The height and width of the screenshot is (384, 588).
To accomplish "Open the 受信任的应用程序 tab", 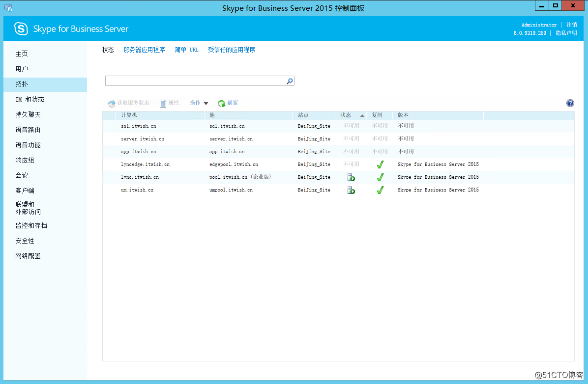I will pos(232,50).
